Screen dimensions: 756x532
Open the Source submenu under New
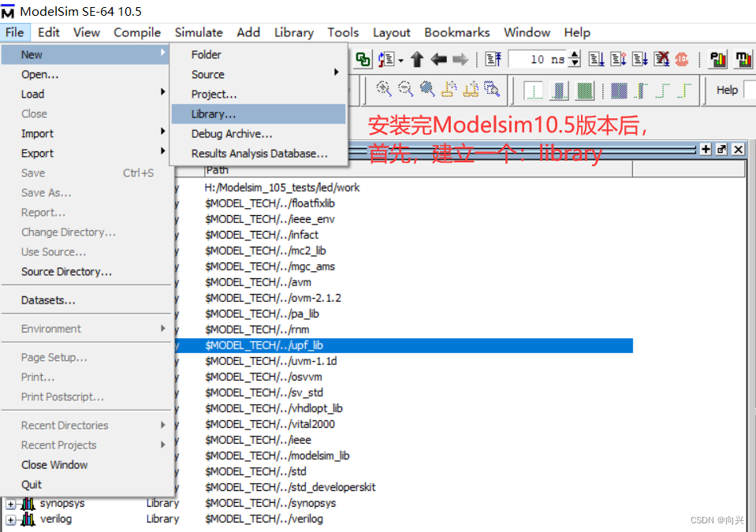tap(207, 74)
